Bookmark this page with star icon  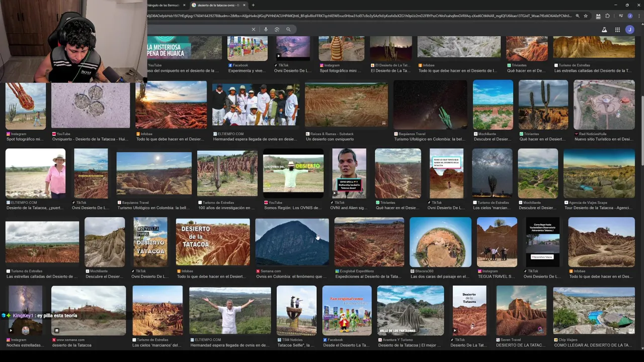(x=586, y=16)
